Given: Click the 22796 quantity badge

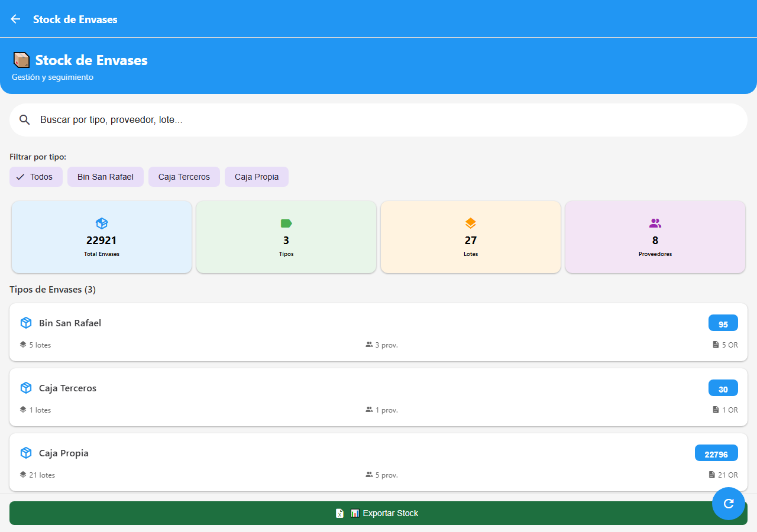Looking at the screenshot, I should click(716, 453).
